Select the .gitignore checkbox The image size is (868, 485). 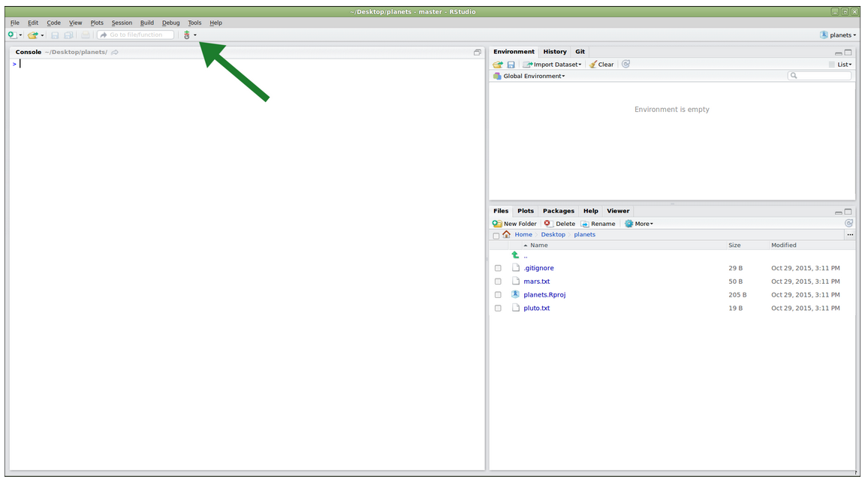point(498,268)
